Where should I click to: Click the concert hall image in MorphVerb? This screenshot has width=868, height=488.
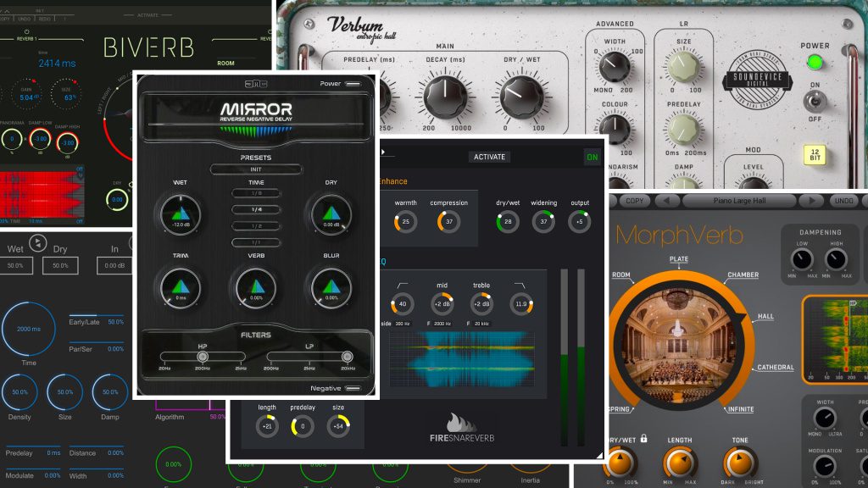(680, 345)
